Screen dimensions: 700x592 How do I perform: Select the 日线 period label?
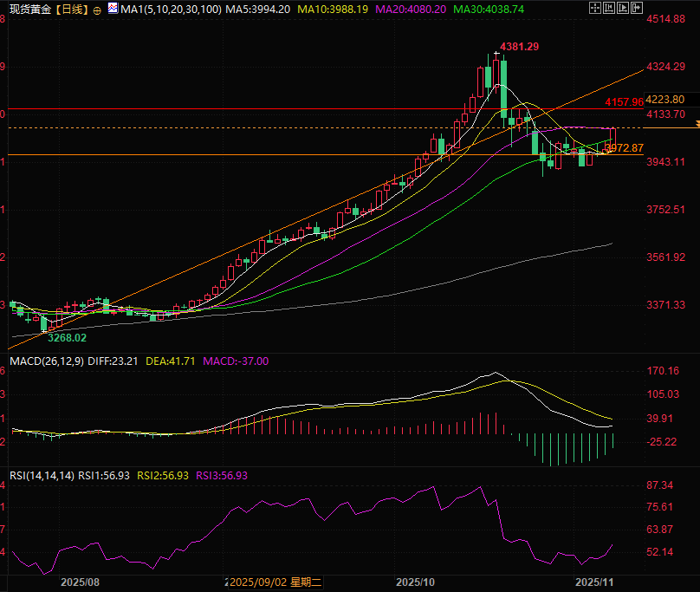tap(73, 10)
